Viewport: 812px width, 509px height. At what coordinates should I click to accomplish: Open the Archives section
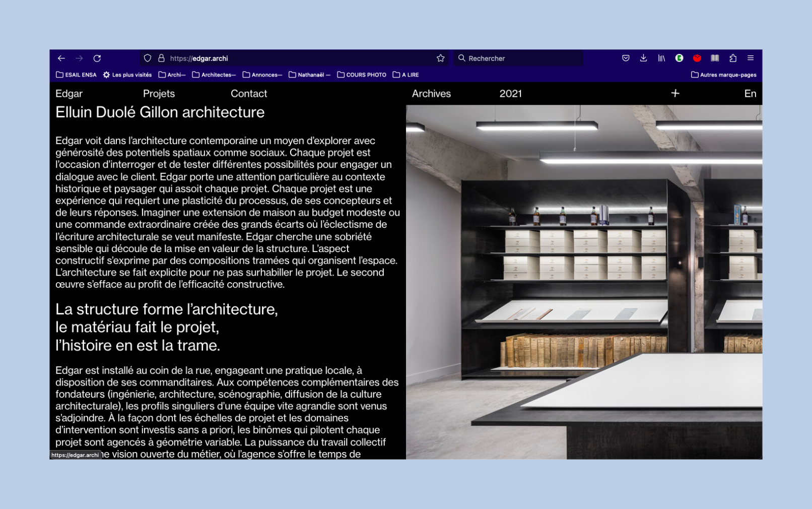(x=431, y=94)
